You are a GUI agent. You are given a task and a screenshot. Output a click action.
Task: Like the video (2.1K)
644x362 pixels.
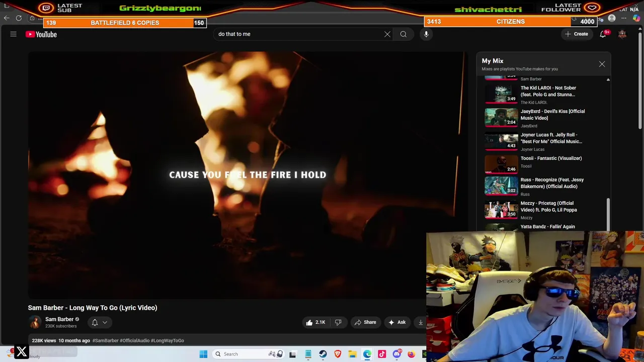[315, 322]
